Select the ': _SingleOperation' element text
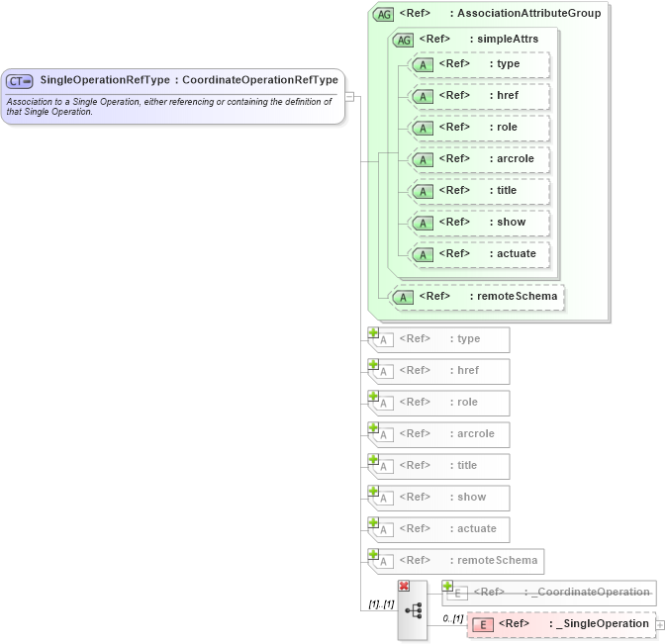Viewport: 666px width, 644px height. click(x=599, y=623)
